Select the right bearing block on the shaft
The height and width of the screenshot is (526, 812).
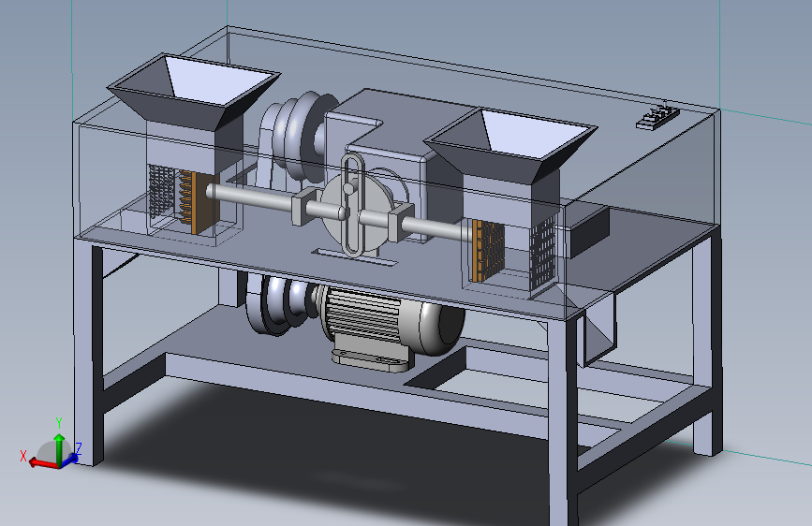click(400, 223)
